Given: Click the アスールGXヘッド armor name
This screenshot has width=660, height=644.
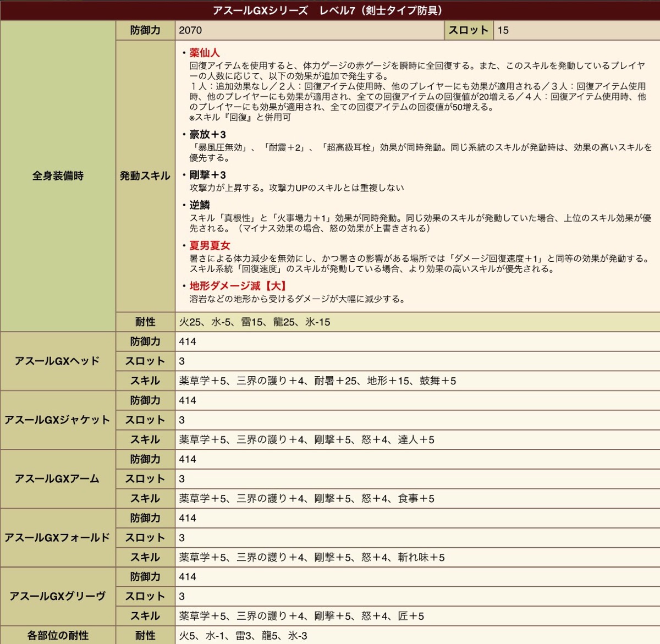Looking at the screenshot, I should point(57,361).
